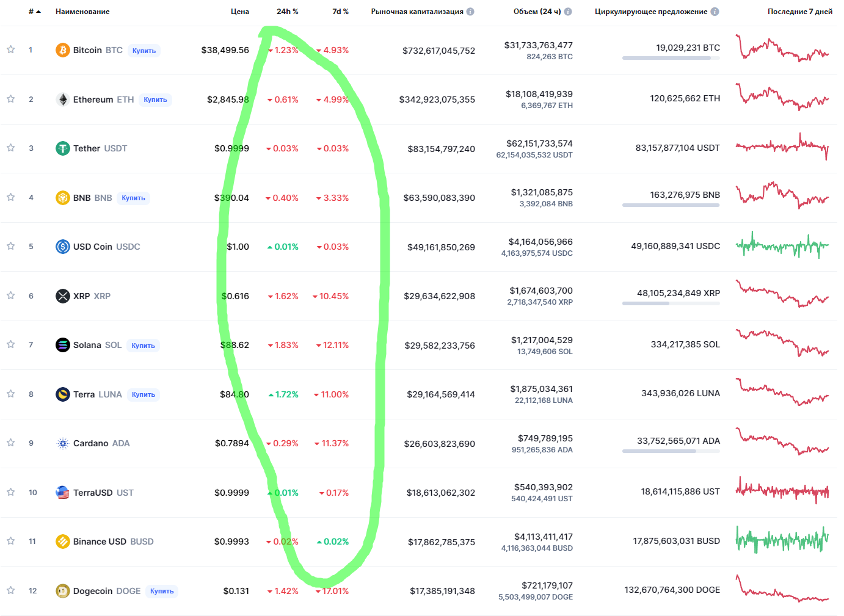Screen dimensions: 844x616
Task: Click the Купить button next to Bitcoin
Action: (144, 51)
